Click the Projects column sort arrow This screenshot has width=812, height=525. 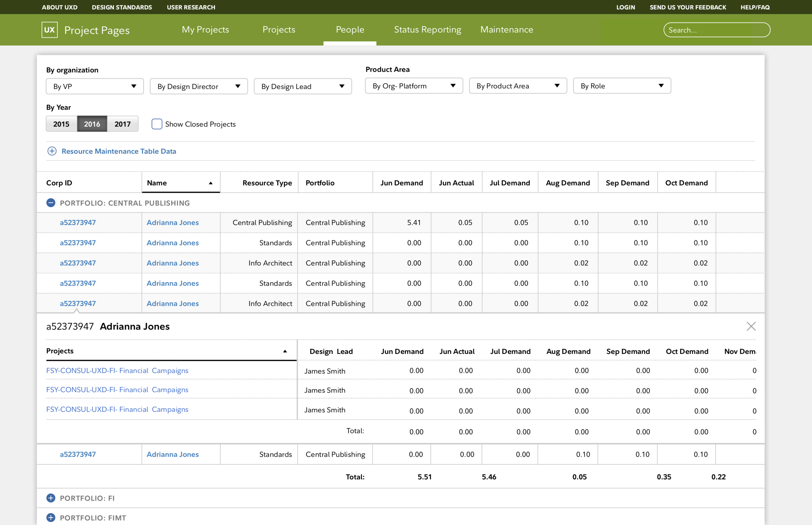(x=285, y=351)
